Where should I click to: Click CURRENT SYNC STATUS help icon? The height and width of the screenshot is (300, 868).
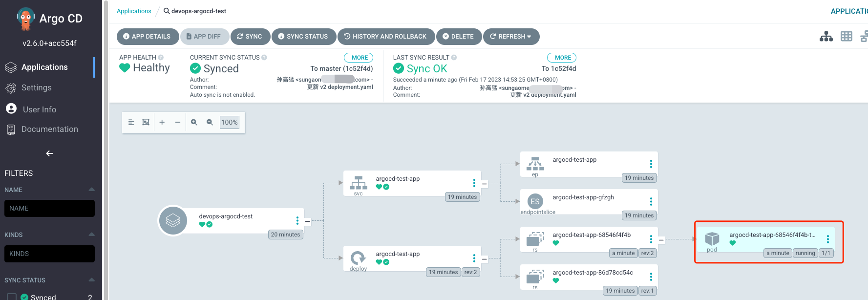[264, 58]
